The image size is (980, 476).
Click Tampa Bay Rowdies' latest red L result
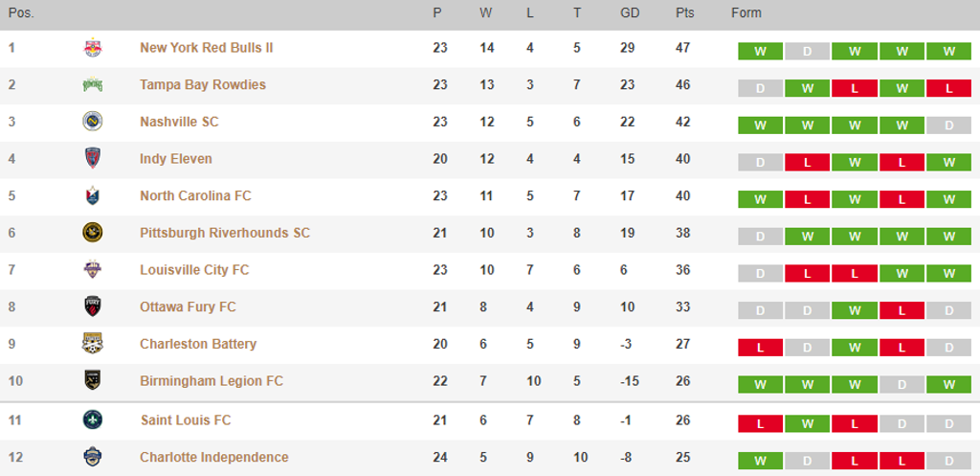948,89
